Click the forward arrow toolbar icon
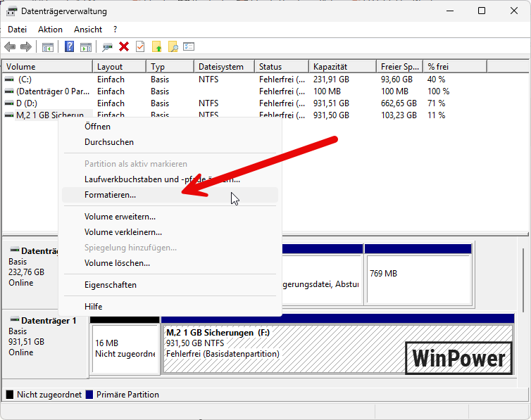Image resolution: width=531 pixels, height=420 pixels. [x=26, y=47]
